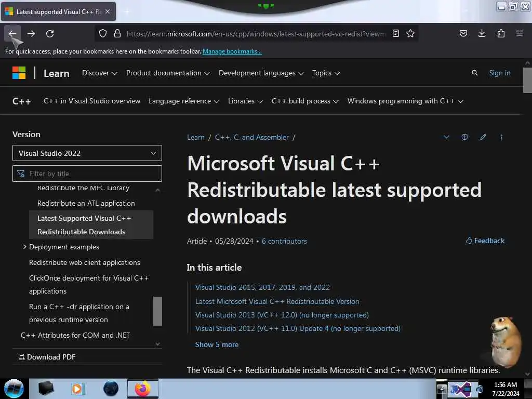
Task: Expand the Language reference menu
Action: pos(183,101)
